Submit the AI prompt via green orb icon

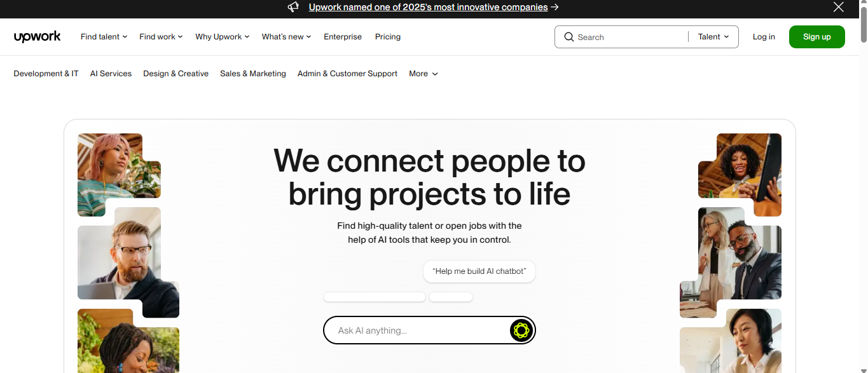pos(521,330)
